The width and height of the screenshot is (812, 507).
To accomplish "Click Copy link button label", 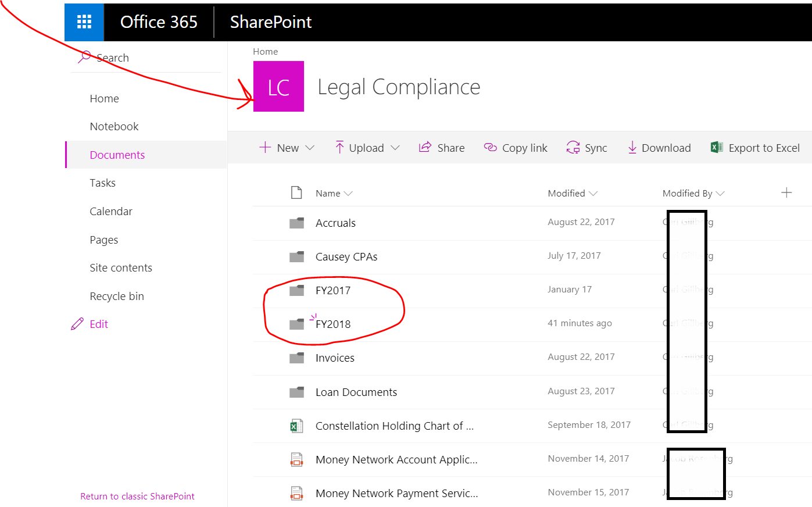I will coord(525,148).
